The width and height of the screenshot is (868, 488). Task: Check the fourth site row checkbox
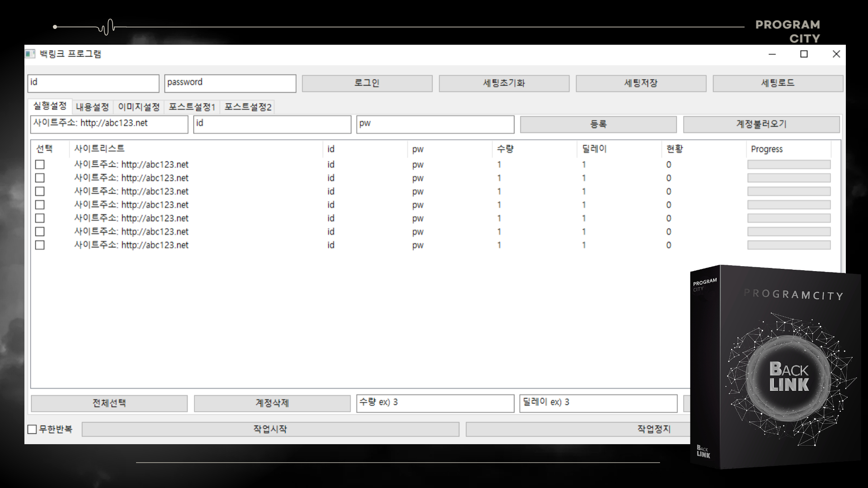click(40, 205)
